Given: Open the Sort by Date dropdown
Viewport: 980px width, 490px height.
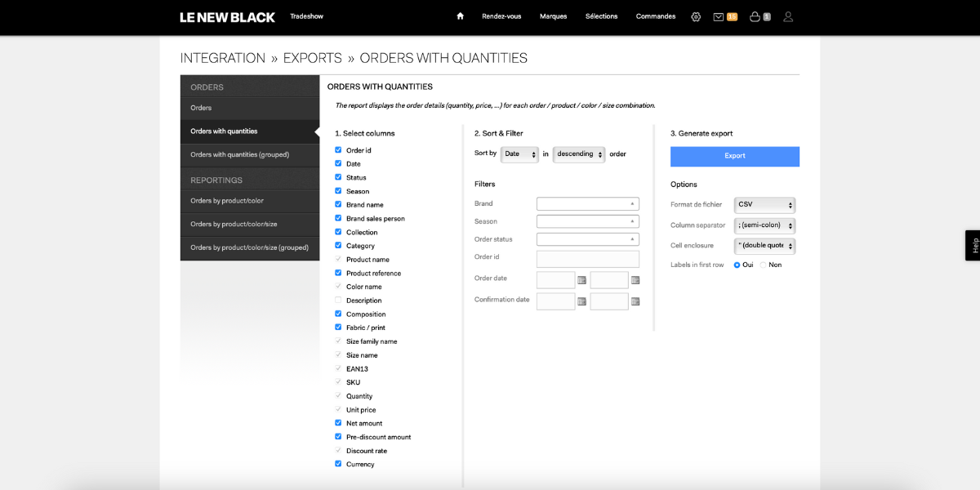Looking at the screenshot, I should coord(519,154).
